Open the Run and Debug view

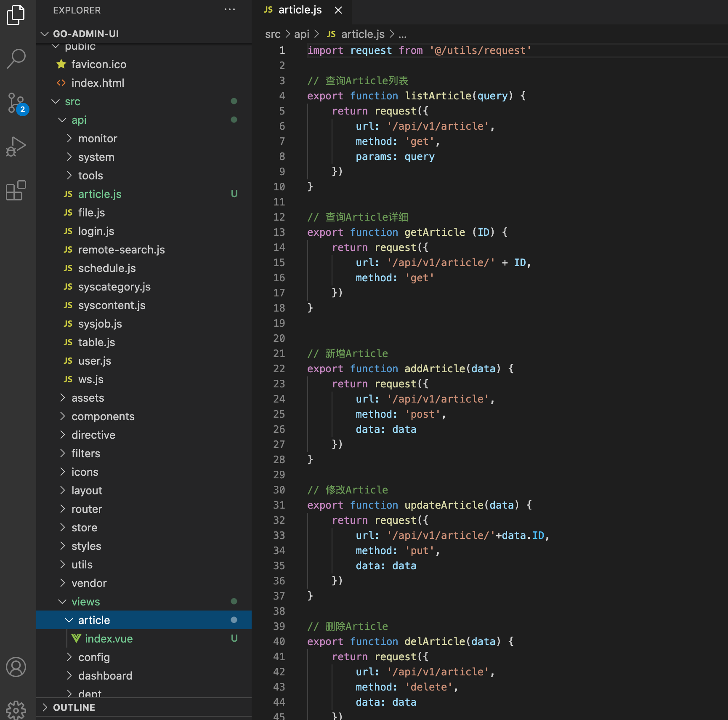tap(16, 147)
